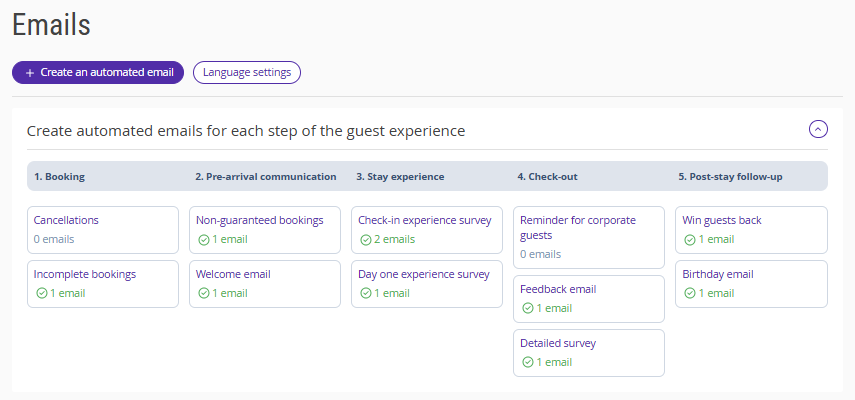This screenshot has height=400, width=855.
Task: Select the Post-stay follow-up step header
Action: coord(730,177)
